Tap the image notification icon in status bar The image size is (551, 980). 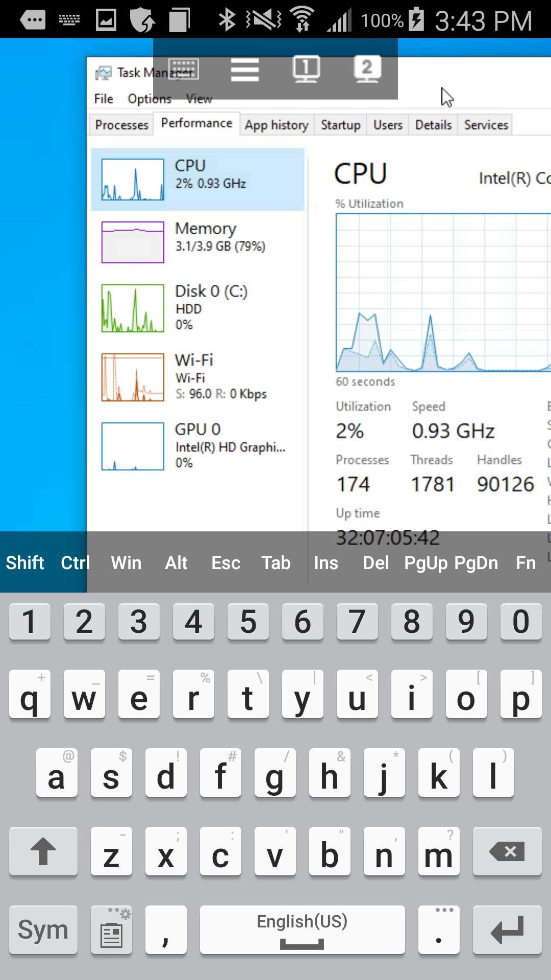click(x=106, y=20)
